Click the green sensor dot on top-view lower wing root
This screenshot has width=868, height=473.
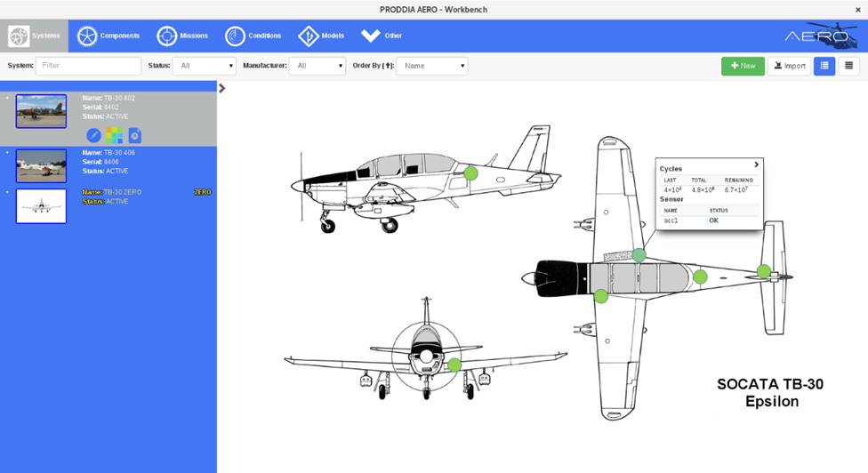601,296
